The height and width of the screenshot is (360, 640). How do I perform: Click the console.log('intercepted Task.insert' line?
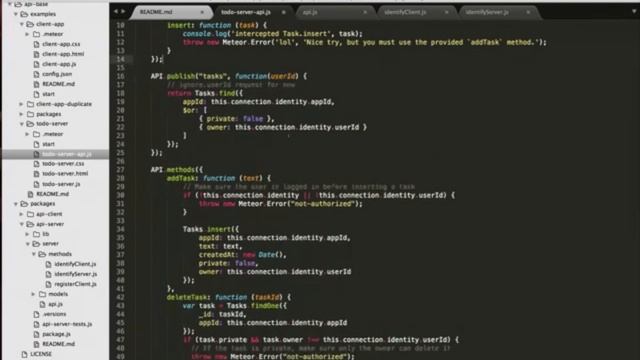click(272, 34)
